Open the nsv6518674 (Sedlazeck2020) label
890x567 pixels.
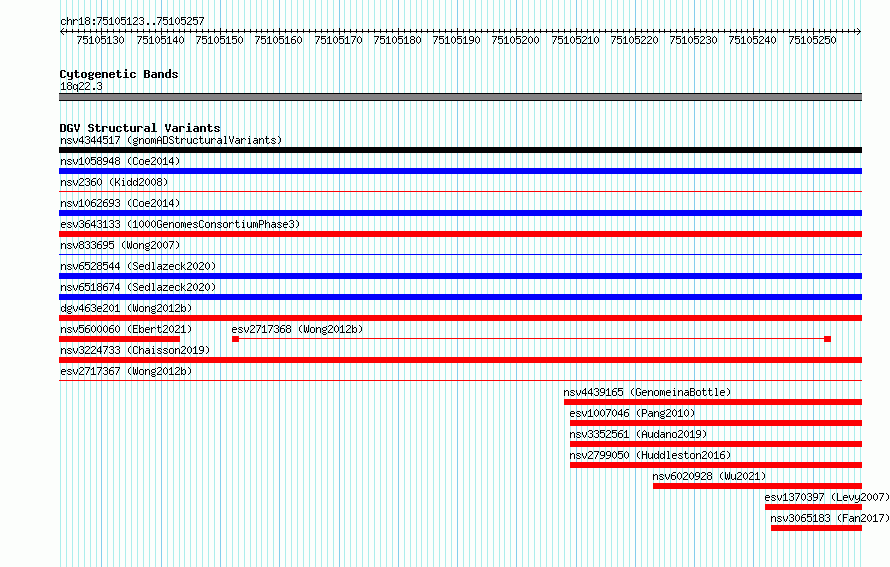(x=138, y=287)
